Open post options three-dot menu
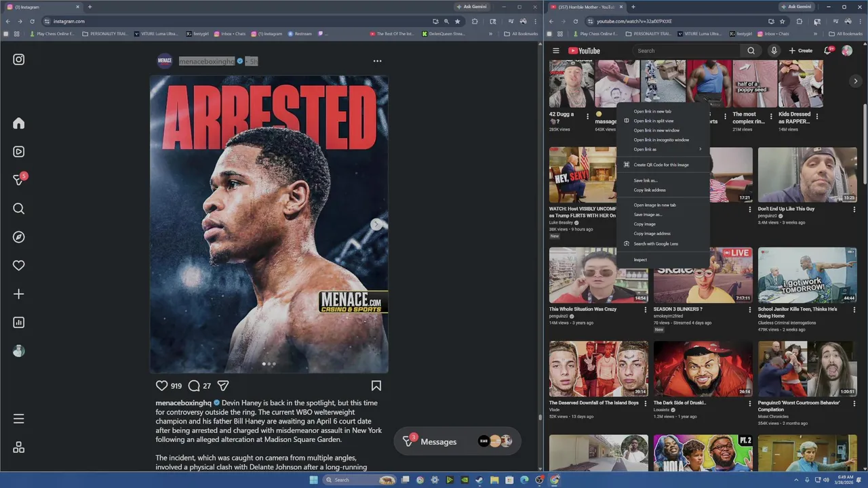The height and width of the screenshot is (488, 868). coord(377,61)
